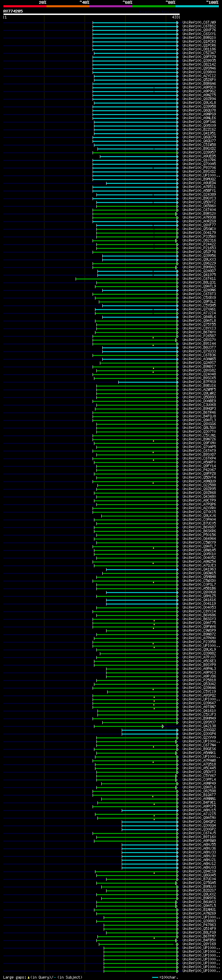Select the UniRef100_Q9LKL8 label
Image resolution: width=222 pixels, height=980 pixels.
point(199,103)
